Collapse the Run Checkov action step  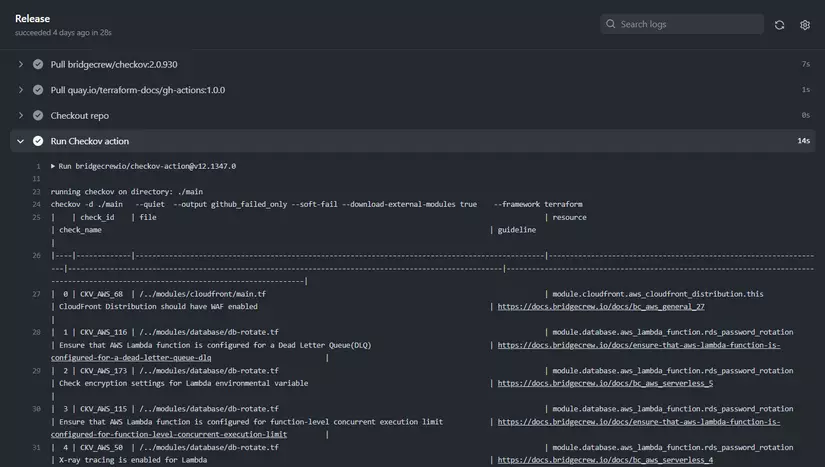click(20, 141)
